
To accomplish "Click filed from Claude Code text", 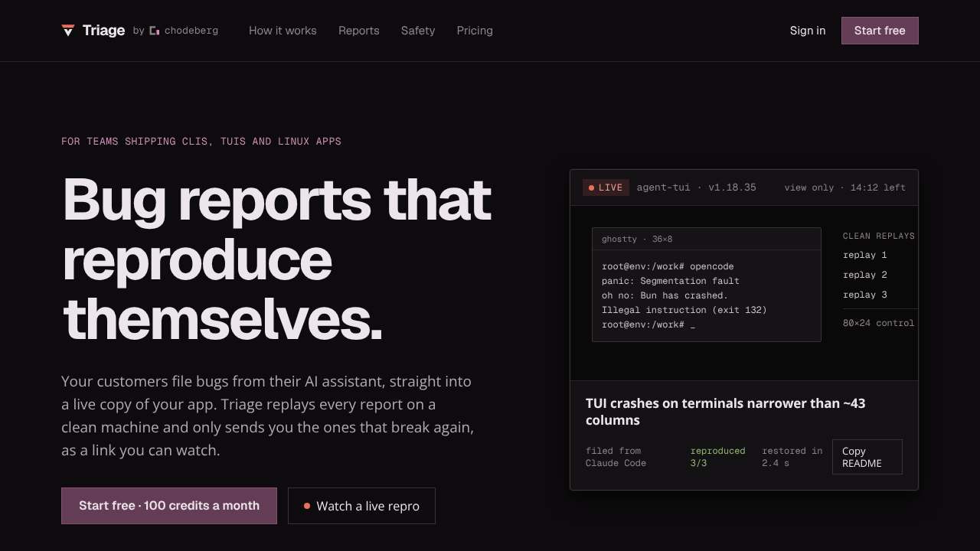I will pos(616,457).
